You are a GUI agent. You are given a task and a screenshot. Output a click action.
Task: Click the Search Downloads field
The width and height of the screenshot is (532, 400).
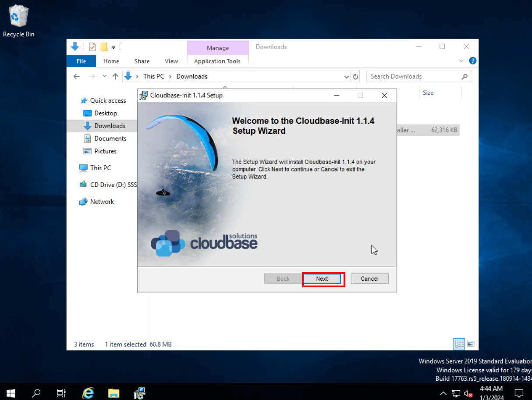pyautogui.click(x=414, y=76)
